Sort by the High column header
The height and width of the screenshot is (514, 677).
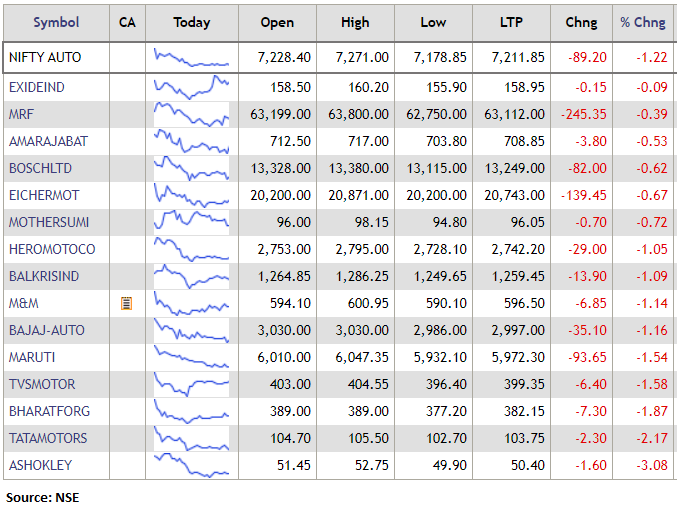[354, 22]
